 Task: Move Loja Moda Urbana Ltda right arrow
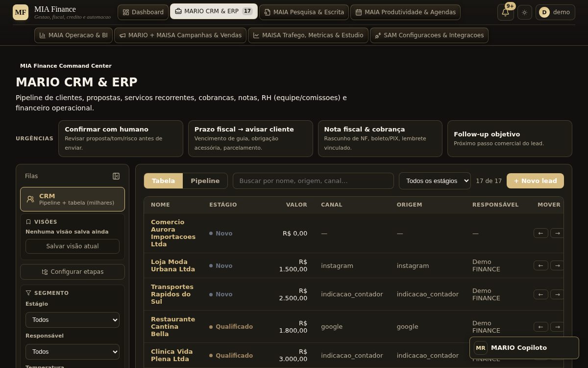click(x=557, y=265)
